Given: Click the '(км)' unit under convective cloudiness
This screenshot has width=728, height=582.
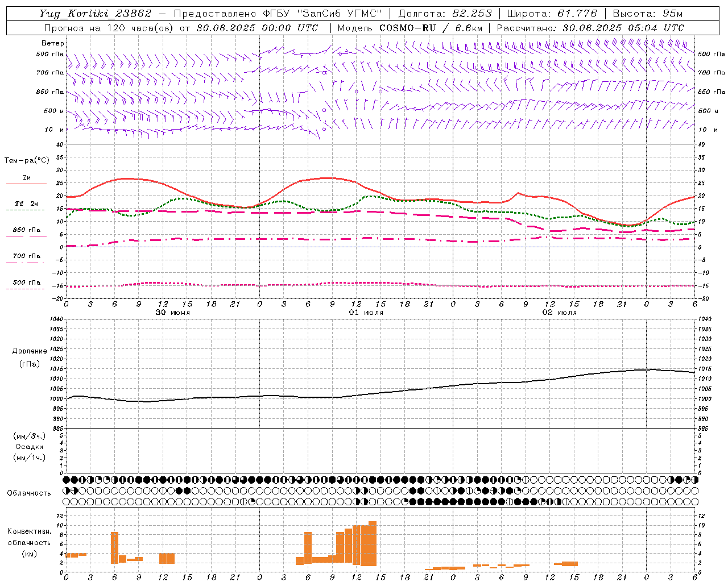Looking at the screenshot, I should pyautogui.click(x=30, y=554).
